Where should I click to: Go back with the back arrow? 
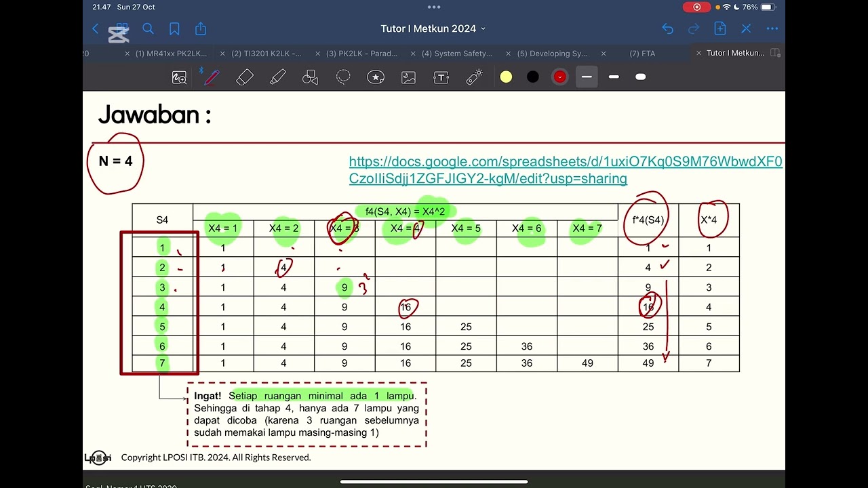coord(96,28)
